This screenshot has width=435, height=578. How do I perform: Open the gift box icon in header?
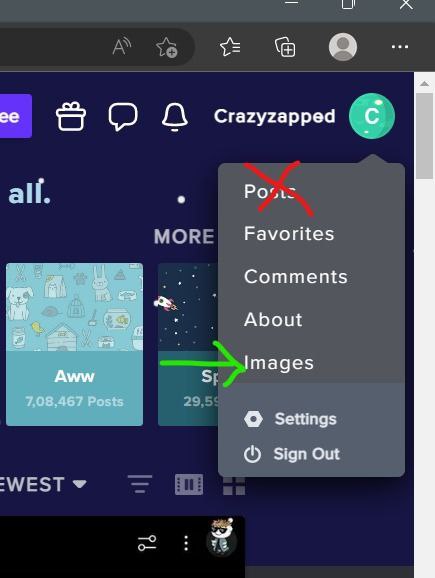click(x=71, y=116)
